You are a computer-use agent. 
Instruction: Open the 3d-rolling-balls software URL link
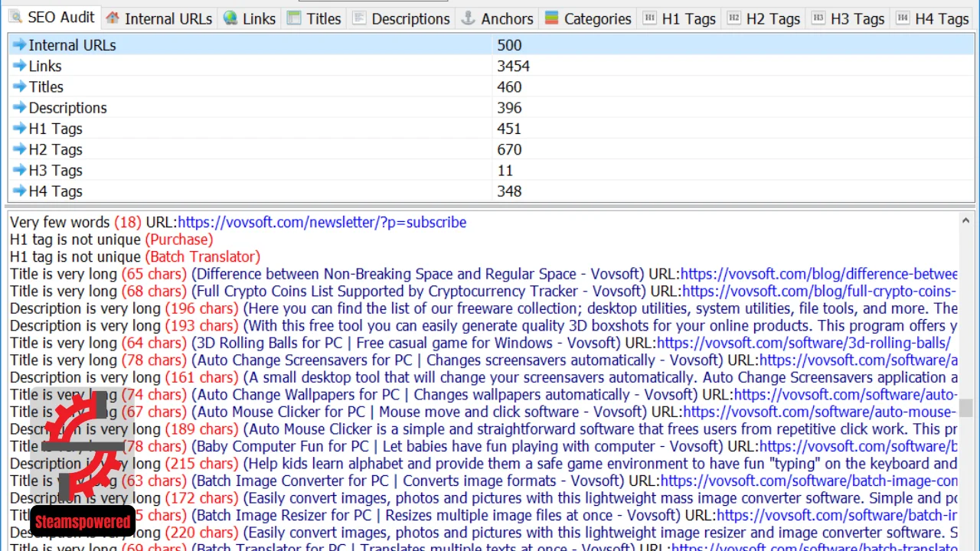(x=803, y=343)
